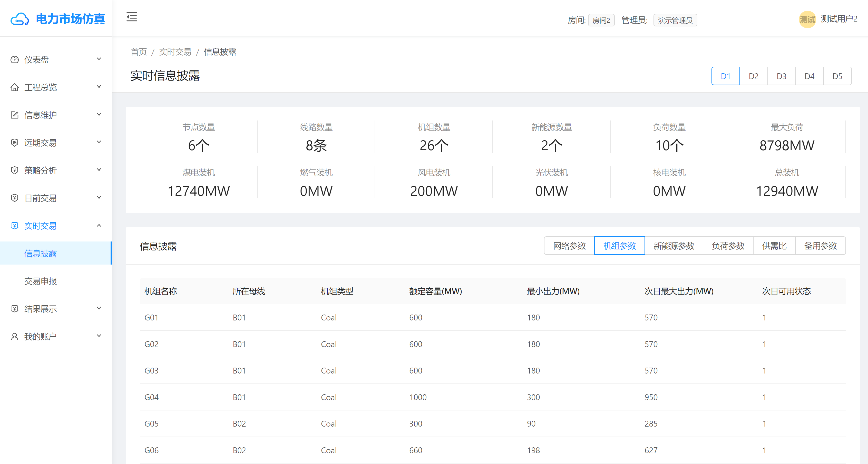The image size is (868, 464).
Task: Click the 机组名称 column header
Action: click(x=161, y=291)
